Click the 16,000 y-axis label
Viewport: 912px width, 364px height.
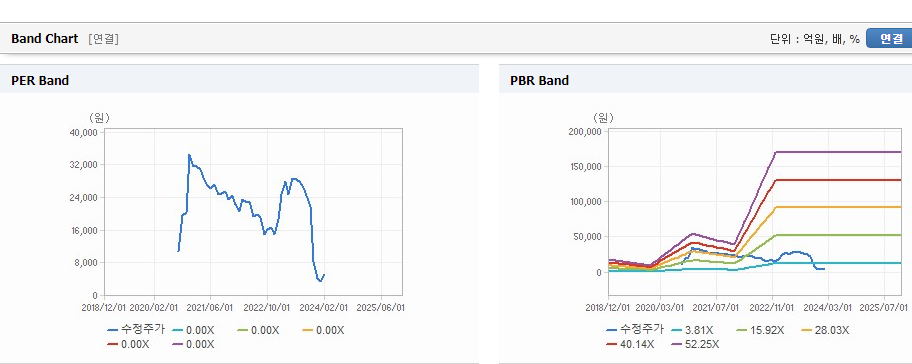[84, 230]
